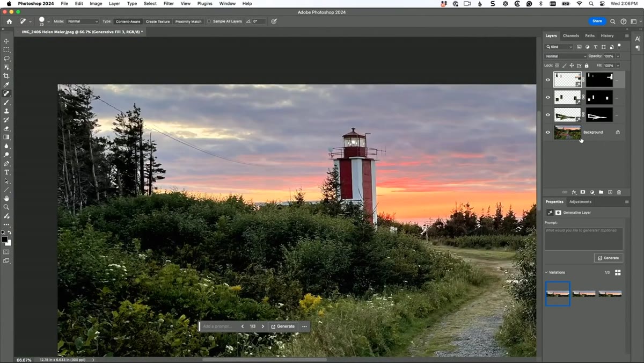The height and width of the screenshot is (363, 644).
Task: Toggle the lock all layer button
Action: pyautogui.click(x=587, y=66)
